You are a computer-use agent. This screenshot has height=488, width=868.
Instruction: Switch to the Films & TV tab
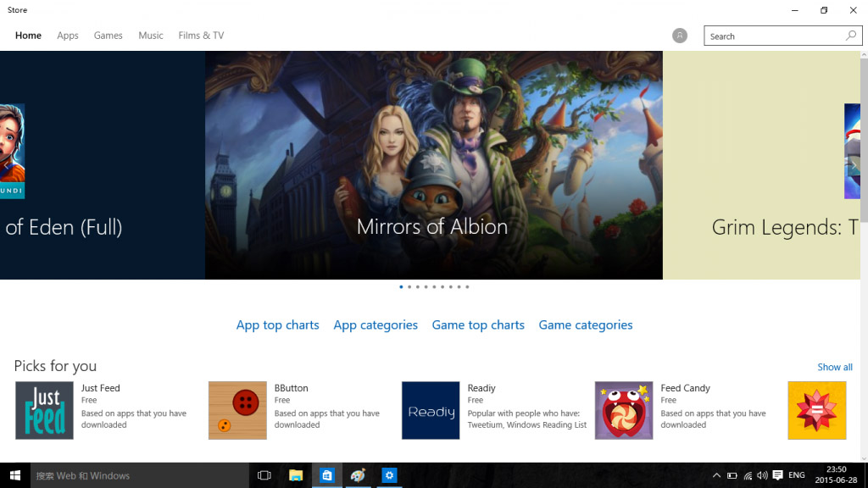click(201, 36)
